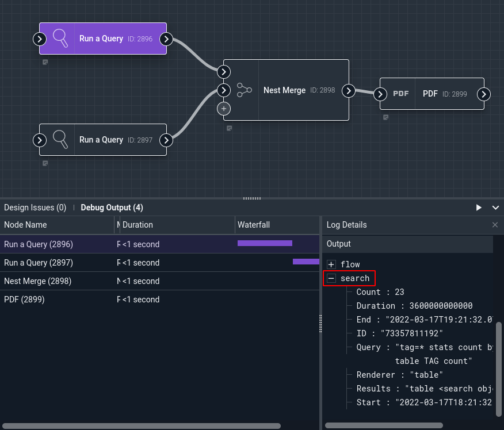This screenshot has width=504, height=430.
Task: Select the Debug Output (4) tab
Action: (x=112, y=208)
